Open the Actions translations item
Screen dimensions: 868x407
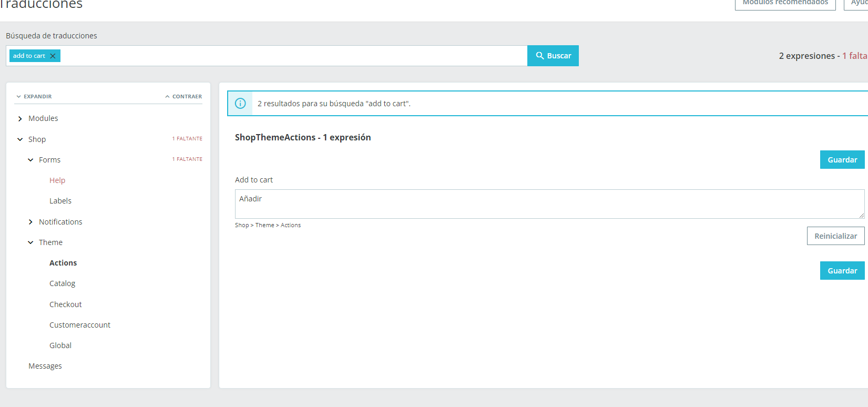(x=63, y=263)
